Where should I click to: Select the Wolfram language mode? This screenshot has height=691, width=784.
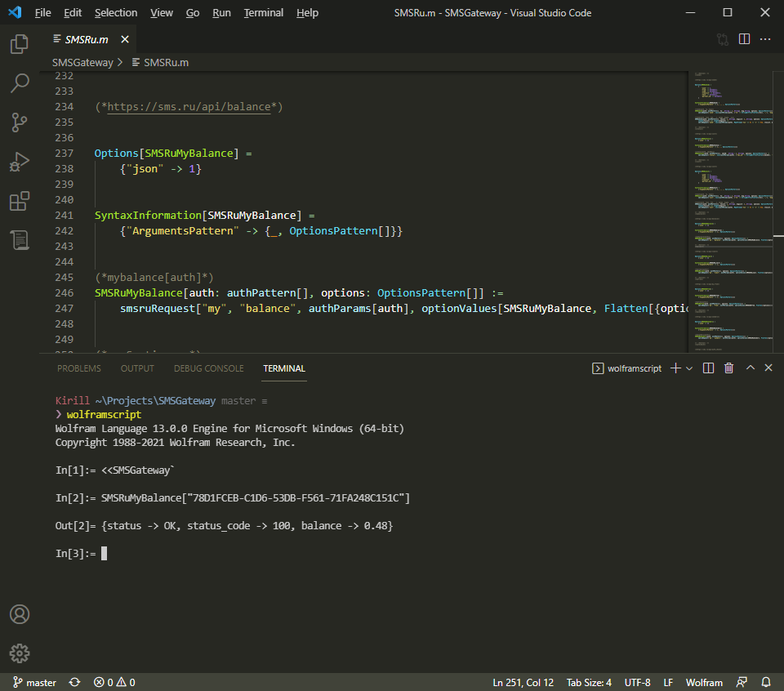[x=704, y=683]
